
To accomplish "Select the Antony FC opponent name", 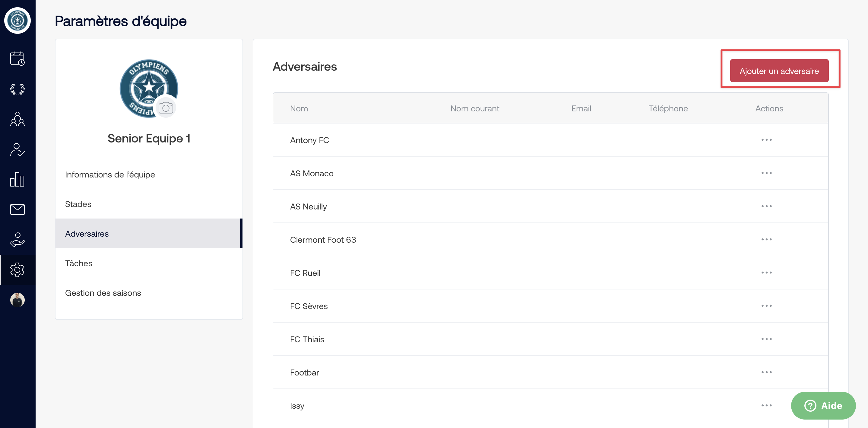I will (309, 140).
